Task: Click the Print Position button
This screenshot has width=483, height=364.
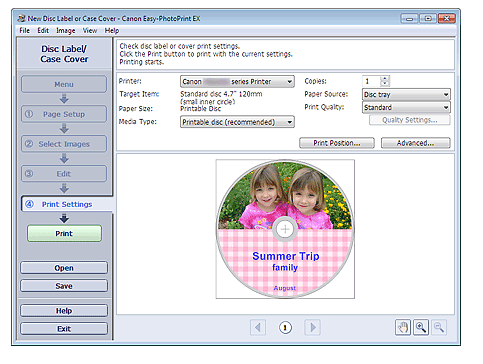Action: (337, 143)
